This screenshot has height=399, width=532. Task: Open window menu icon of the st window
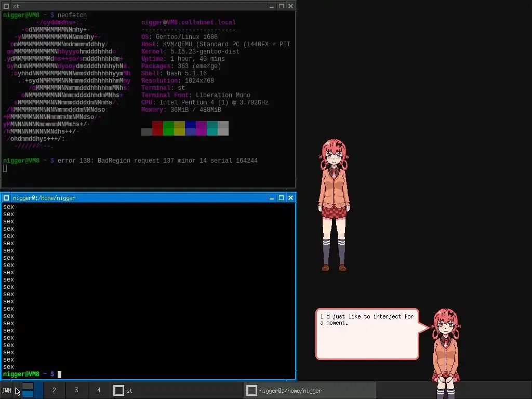[x=6, y=6]
